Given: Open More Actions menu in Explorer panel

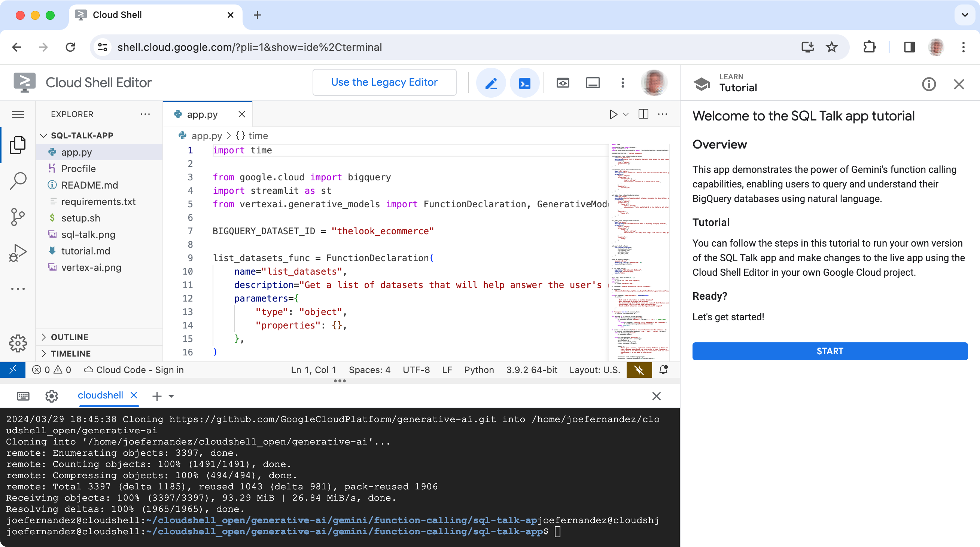Looking at the screenshot, I should [x=145, y=114].
